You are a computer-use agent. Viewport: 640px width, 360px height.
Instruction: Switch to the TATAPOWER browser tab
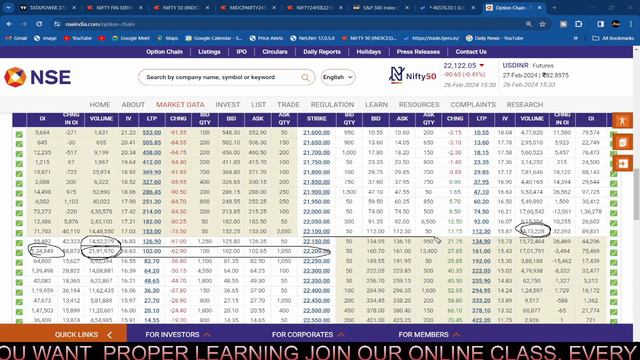(48, 8)
